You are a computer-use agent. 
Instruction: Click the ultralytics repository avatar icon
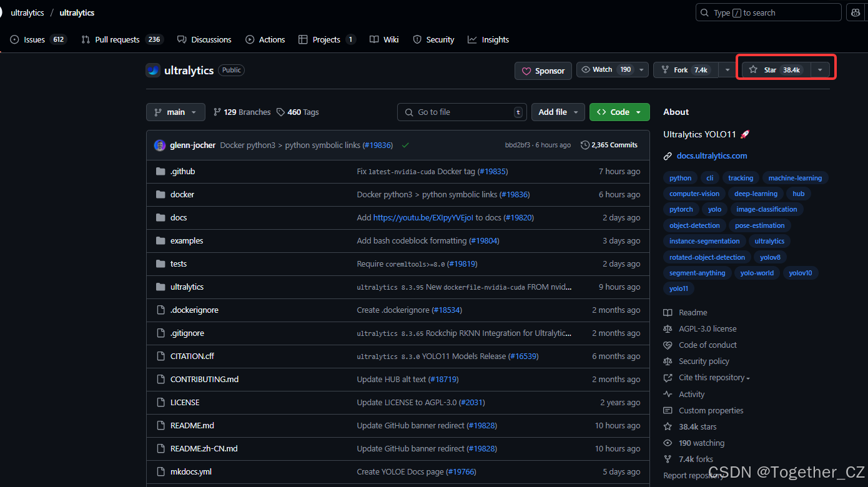153,71
